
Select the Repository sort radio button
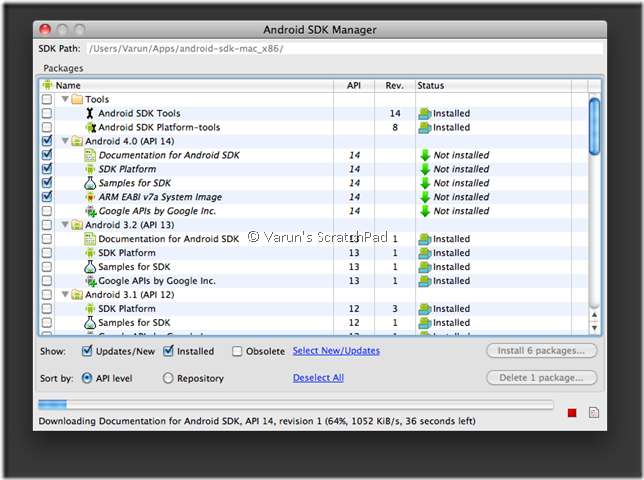coord(168,378)
